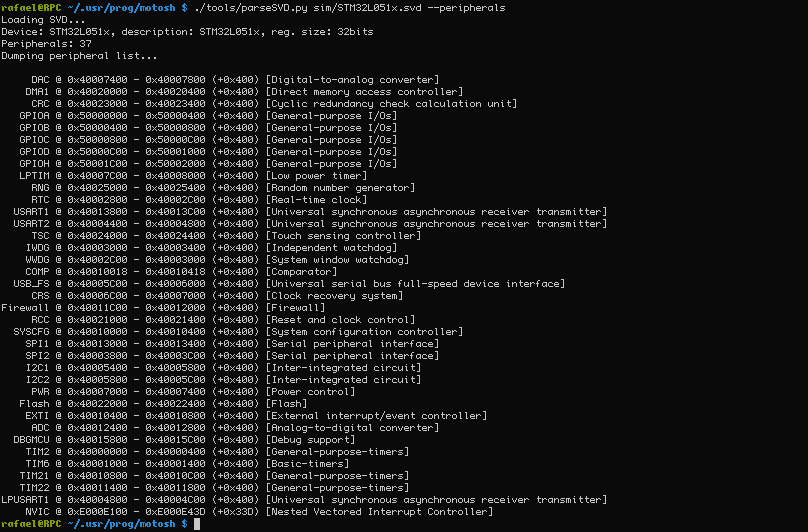
Task: Click the I2C2 peripheral name
Action: point(37,379)
